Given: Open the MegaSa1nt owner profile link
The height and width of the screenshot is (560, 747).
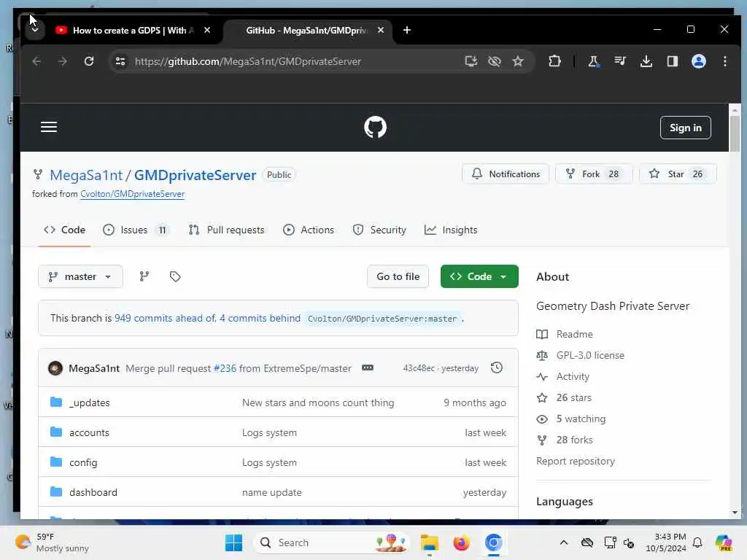Looking at the screenshot, I should [86, 175].
